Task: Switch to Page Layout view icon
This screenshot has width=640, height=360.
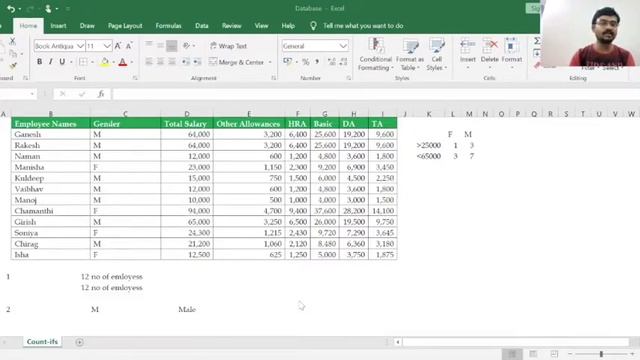Action: [x=533, y=353]
